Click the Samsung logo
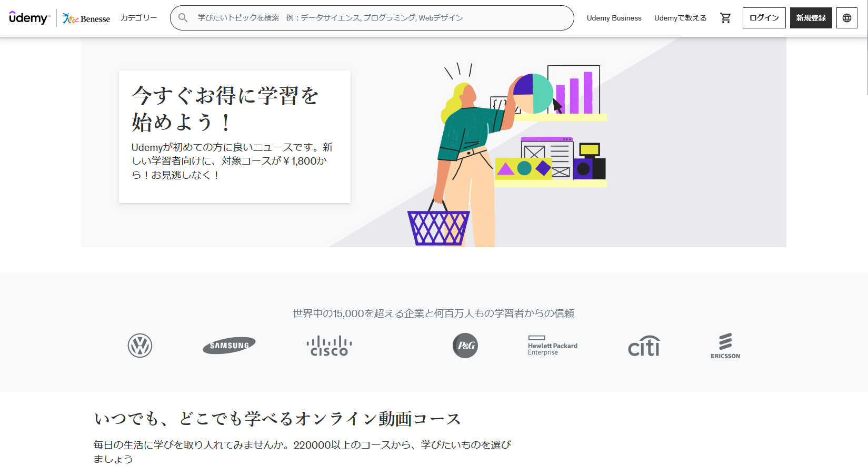The height and width of the screenshot is (476, 868). point(230,346)
